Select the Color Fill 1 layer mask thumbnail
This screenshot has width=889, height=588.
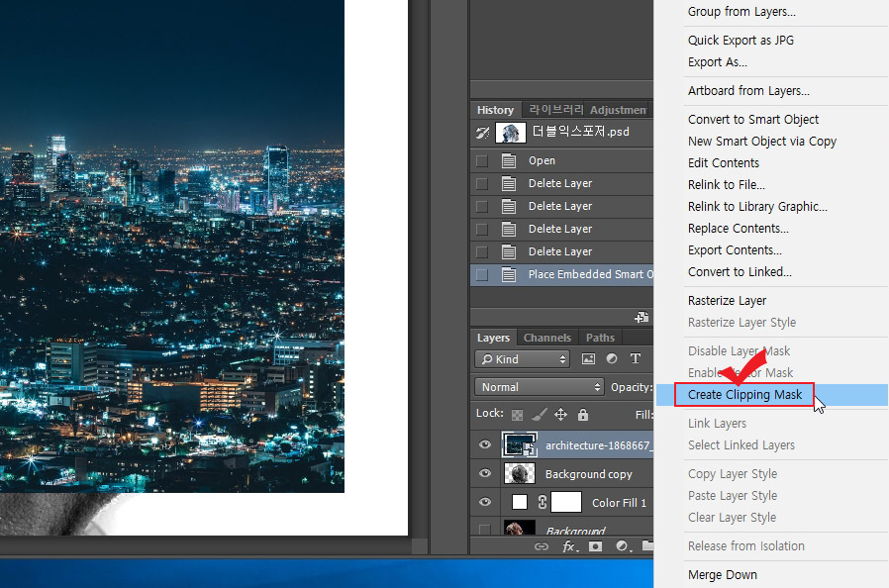566,503
